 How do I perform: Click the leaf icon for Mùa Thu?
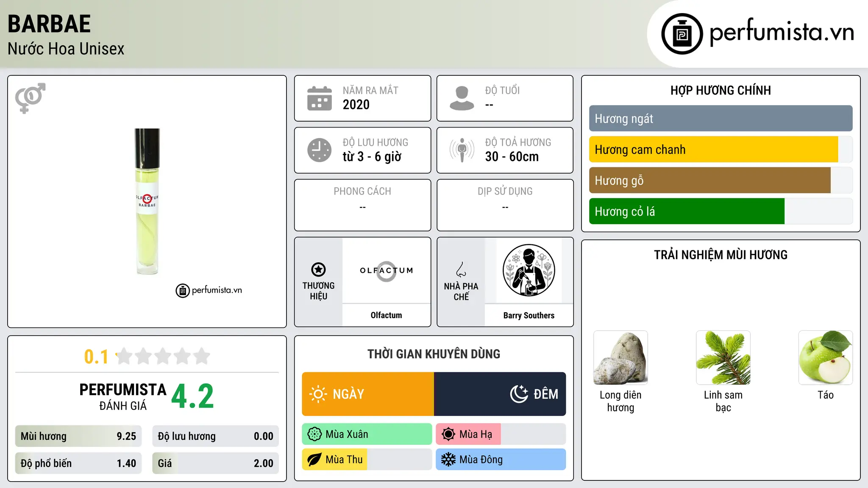click(314, 460)
